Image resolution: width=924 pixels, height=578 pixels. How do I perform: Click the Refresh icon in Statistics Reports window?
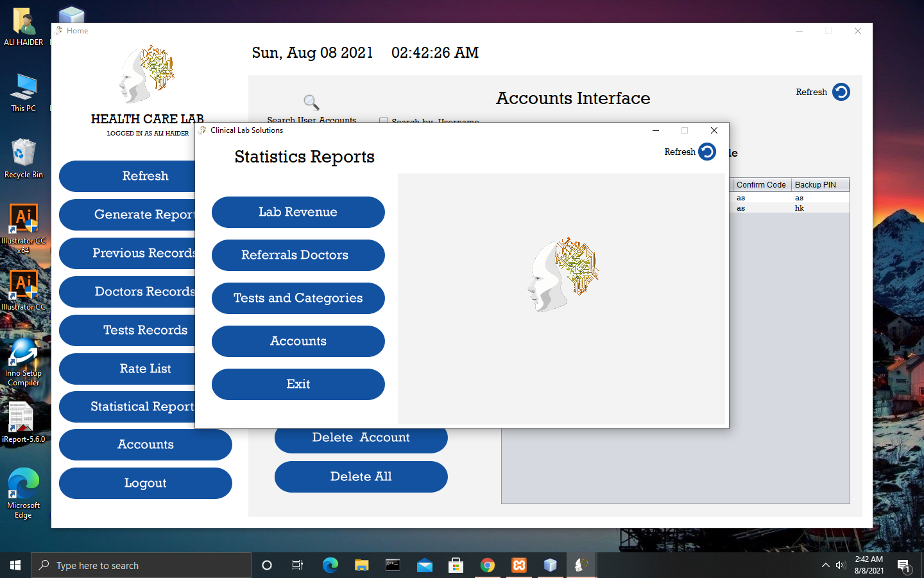(x=708, y=152)
